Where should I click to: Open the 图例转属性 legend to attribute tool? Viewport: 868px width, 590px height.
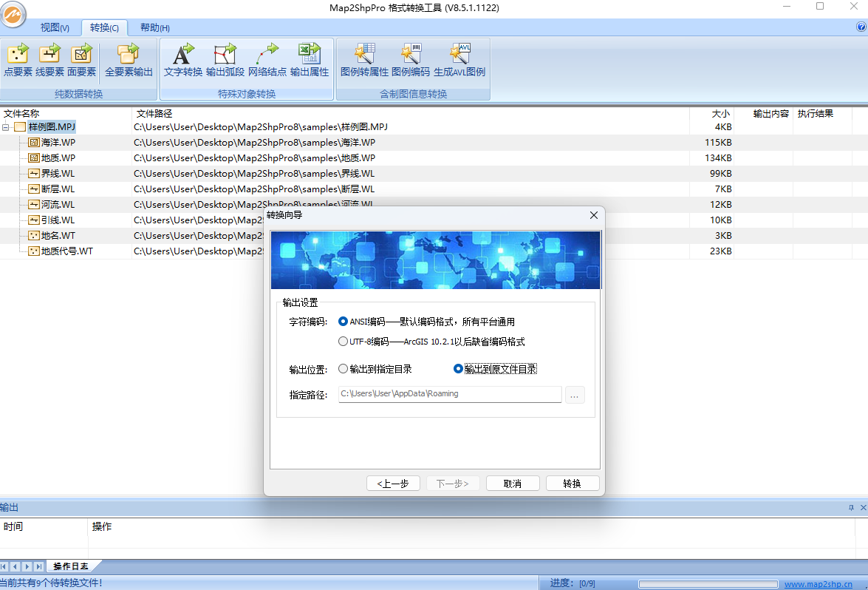click(364, 61)
